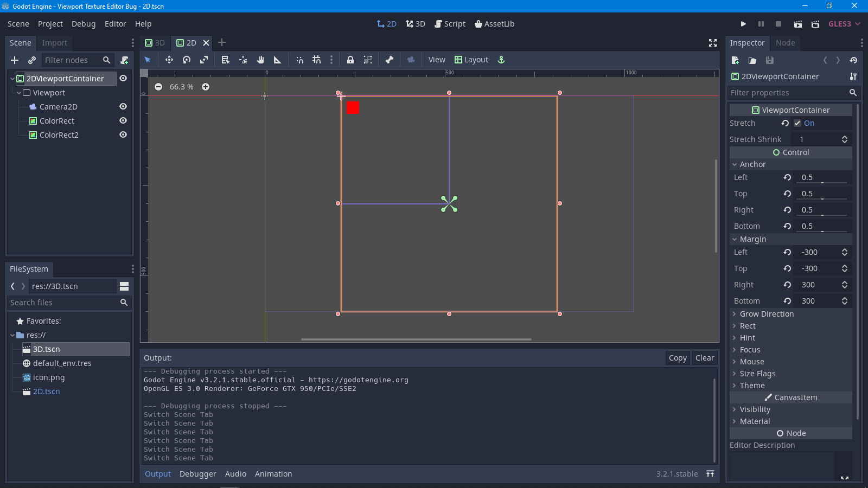
Task: Select the Rotate mode tool
Action: tap(187, 60)
